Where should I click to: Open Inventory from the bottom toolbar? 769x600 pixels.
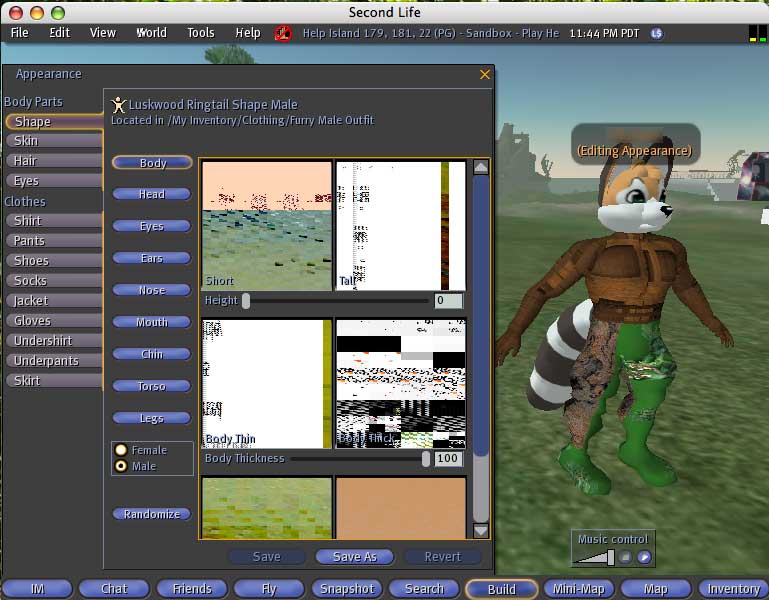click(733, 589)
